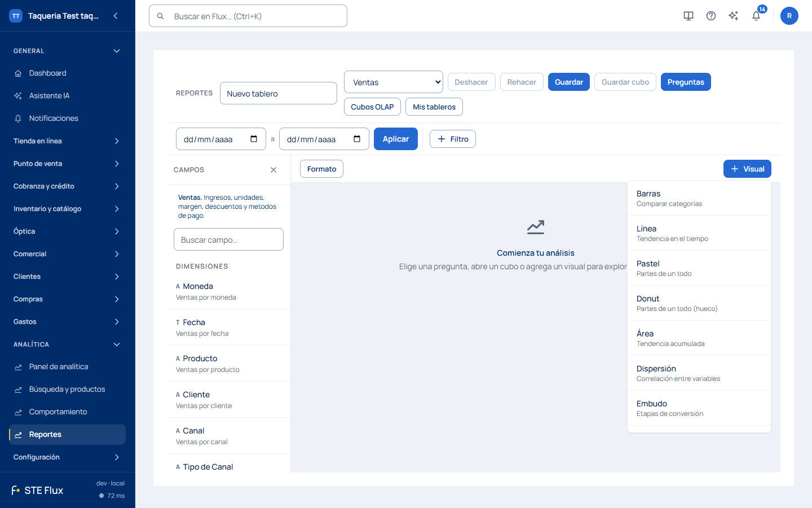Click the Nuevo tablero name field
Viewport: 812px width, 508px height.
[x=279, y=93]
